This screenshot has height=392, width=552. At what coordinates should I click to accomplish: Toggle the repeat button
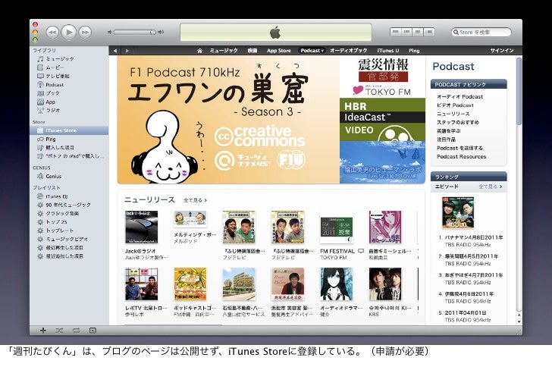point(76,331)
